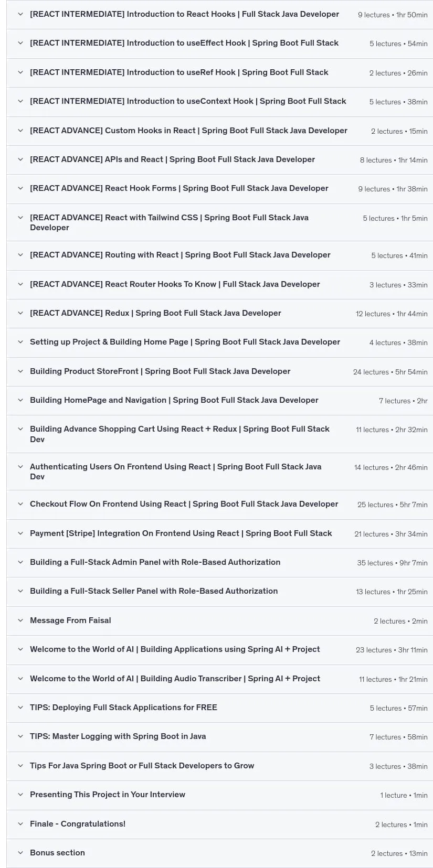Expand Advance Shopping Cart section
The height and width of the screenshot is (868, 433).
click(x=219, y=434)
